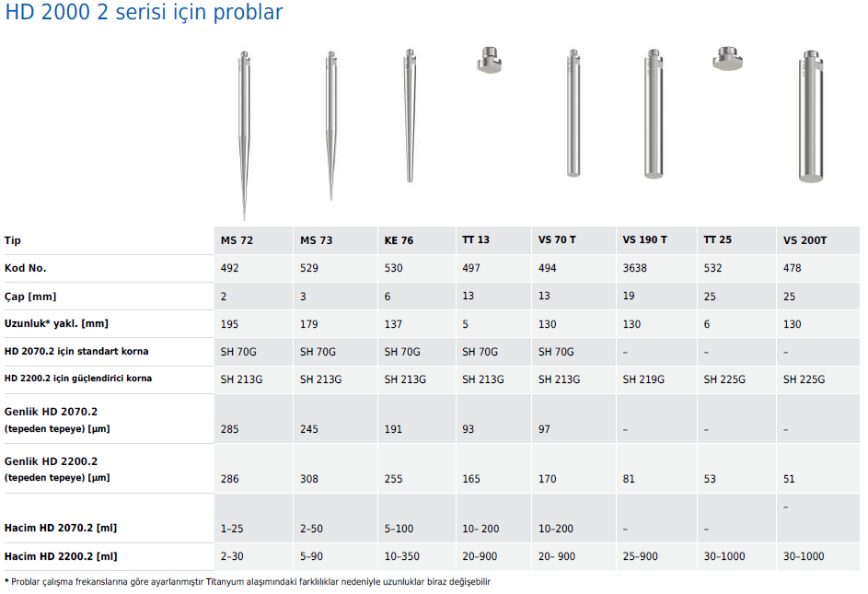Click the VS 200T probe image
Screen dimensions: 868x594
[x=811, y=116]
